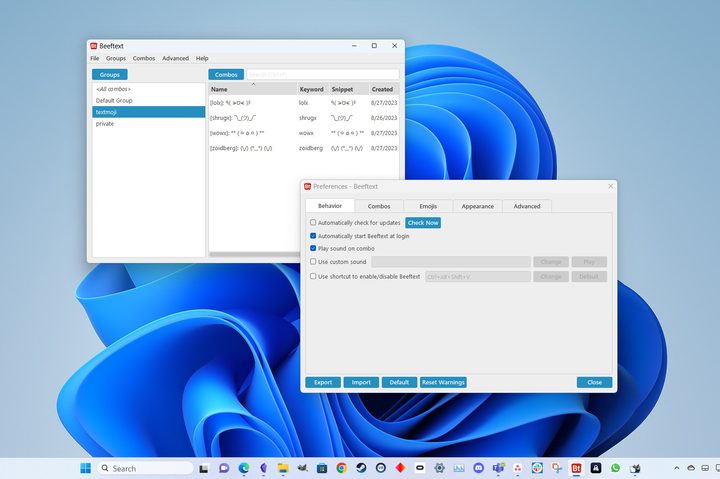720x479 pixels.
Task: Click the combo list horizontal scrollbar
Action: 255,254
